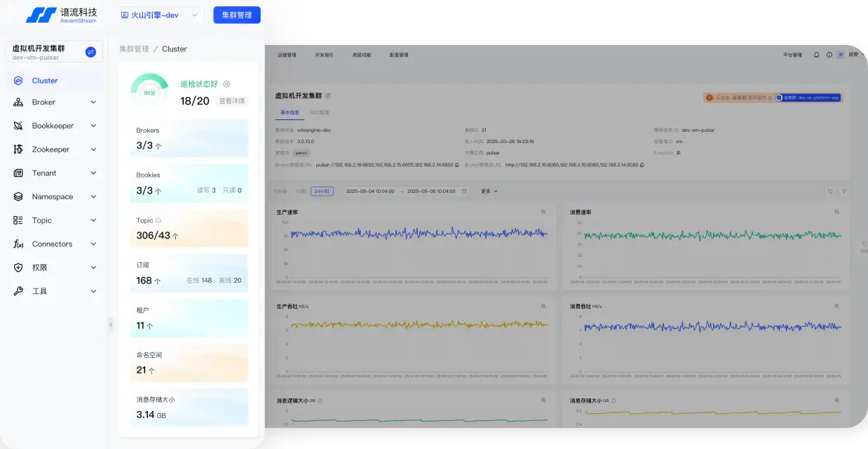
Task: Click the cluster switch icon beside 虚拟机开发集群
Action: [x=90, y=52]
